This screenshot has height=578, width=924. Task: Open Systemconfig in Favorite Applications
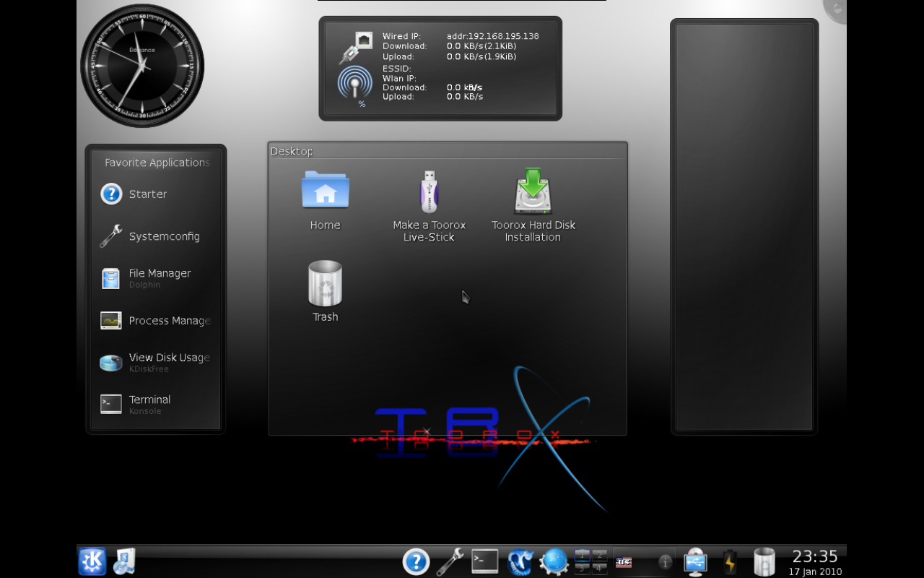(156, 236)
